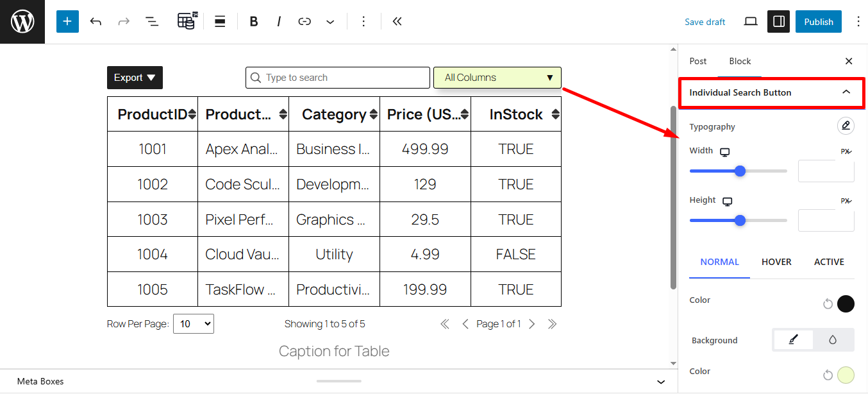Toggle bold formatting
The height and width of the screenshot is (394, 868).
tap(254, 22)
